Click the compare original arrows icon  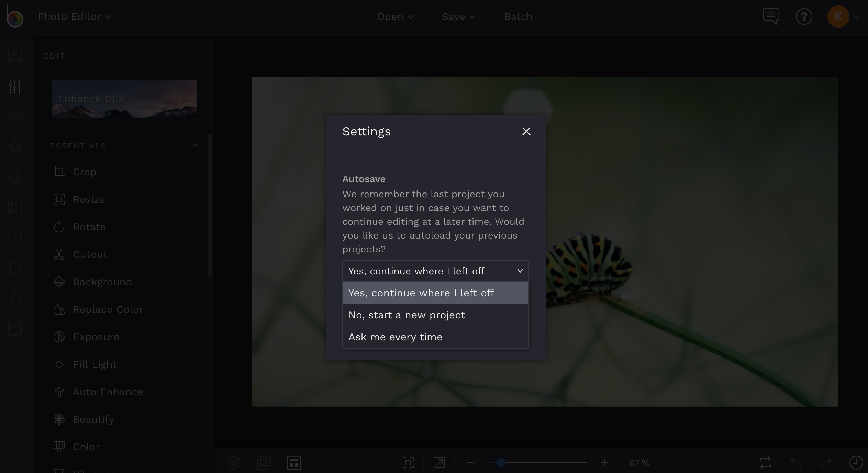click(x=766, y=463)
